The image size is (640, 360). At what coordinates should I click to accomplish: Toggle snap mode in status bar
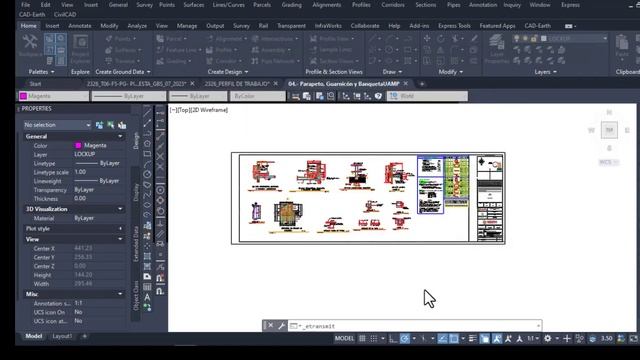[373, 338]
